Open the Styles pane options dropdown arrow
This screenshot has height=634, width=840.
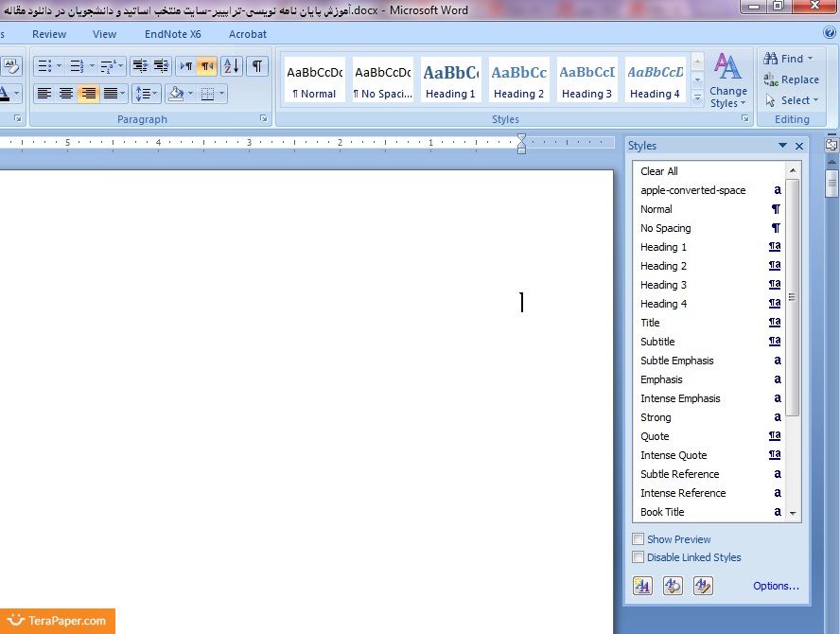[782, 146]
